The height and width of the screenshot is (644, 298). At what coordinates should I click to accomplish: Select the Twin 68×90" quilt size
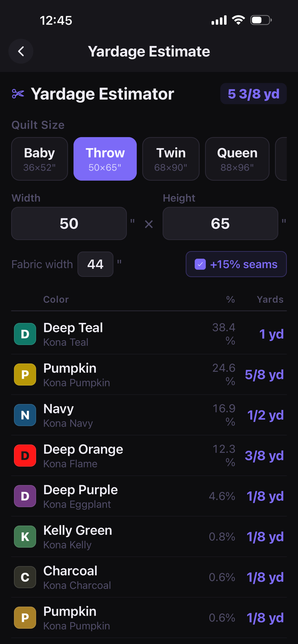171,159
